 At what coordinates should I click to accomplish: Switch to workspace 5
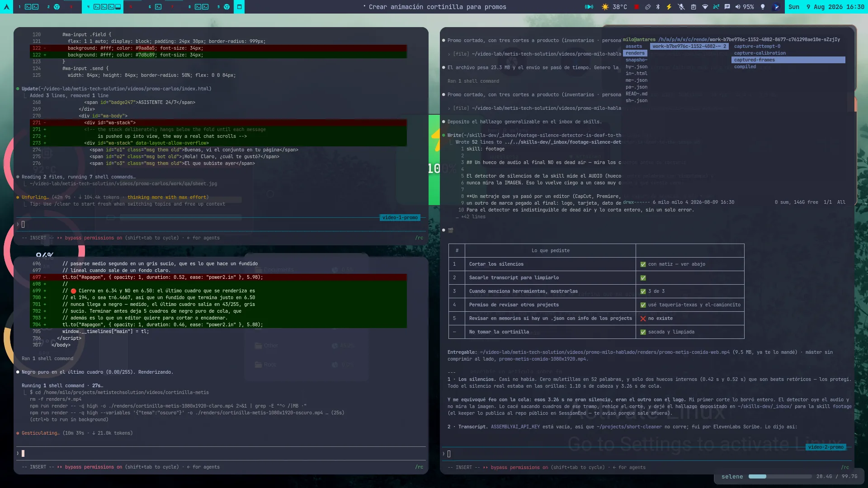tap(131, 7)
